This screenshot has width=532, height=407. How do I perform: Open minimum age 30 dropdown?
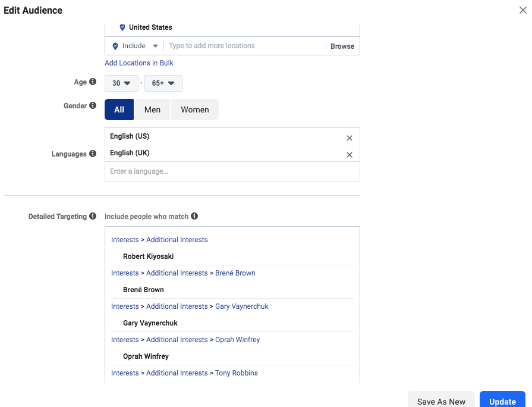click(121, 83)
